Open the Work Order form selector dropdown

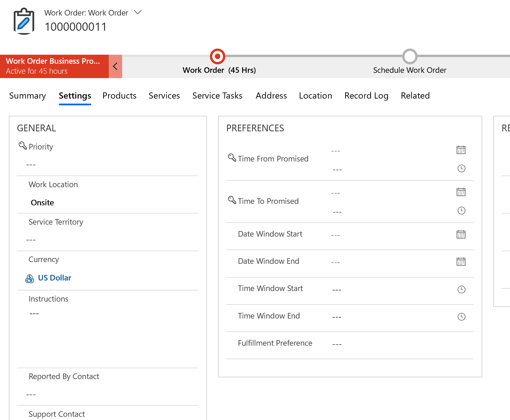[x=137, y=12]
